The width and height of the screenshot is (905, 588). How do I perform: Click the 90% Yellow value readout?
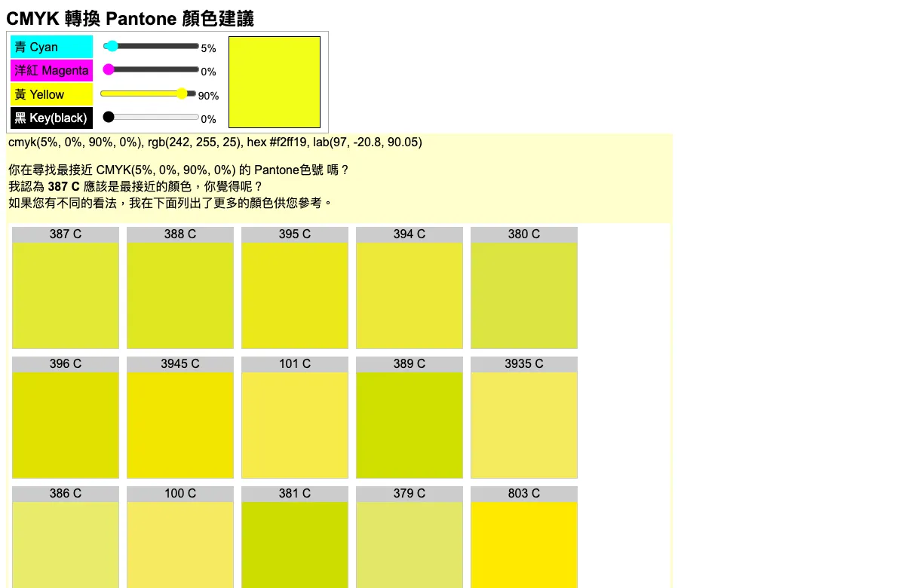(x=208, y=96)
